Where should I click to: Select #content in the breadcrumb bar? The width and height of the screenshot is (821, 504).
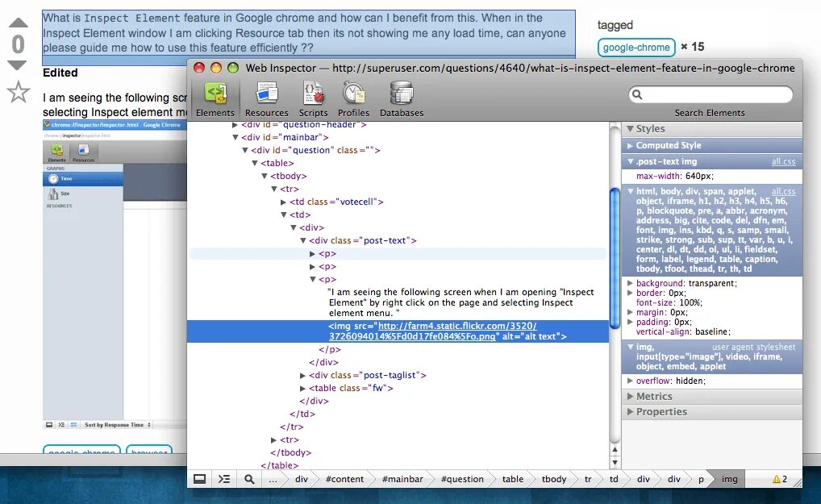[x=344, y=479]
